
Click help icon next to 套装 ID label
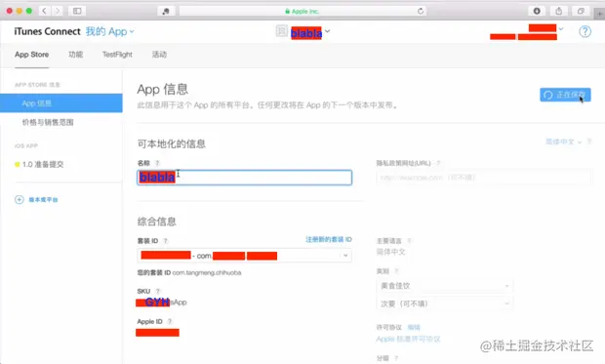tap(165, 241)
